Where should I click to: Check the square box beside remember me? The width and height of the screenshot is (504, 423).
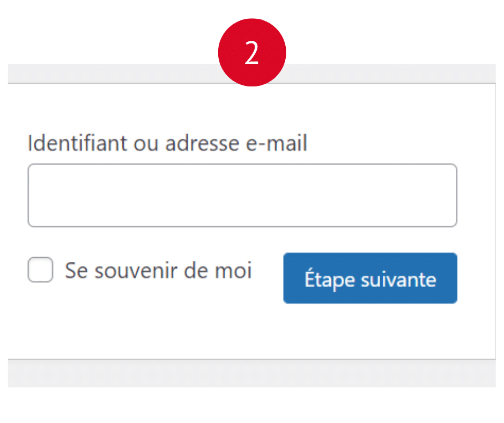tap(40, 270)
